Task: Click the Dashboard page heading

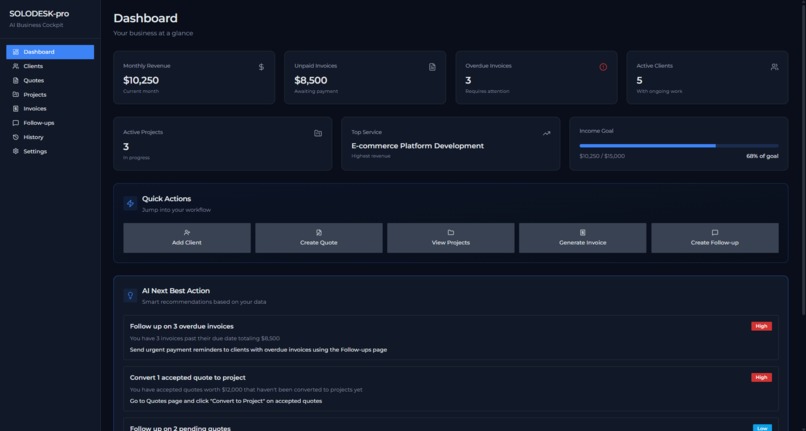Action: (x=145, y=18)
